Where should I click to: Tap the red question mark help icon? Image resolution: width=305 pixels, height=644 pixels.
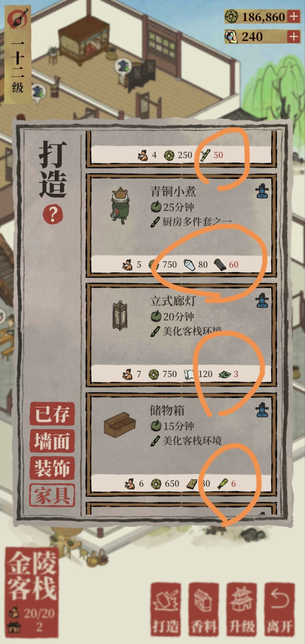tap(53, 215)
